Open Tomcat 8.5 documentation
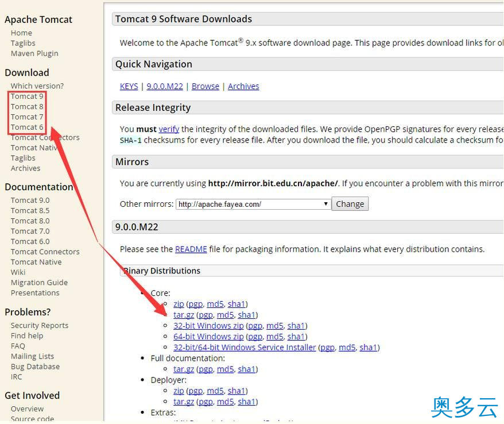Image resolution: width=504 pixels, height=424 pixels. [30, 210]
